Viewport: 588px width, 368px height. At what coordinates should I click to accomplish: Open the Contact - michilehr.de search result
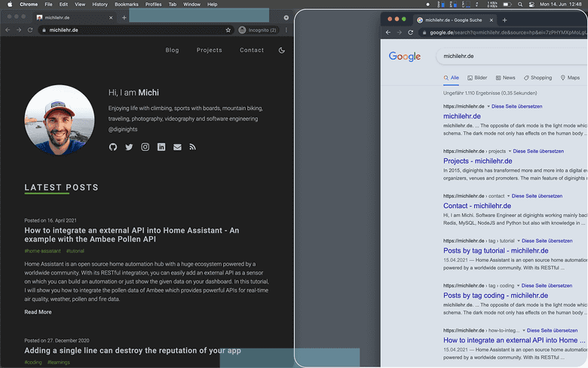[477, 206]
